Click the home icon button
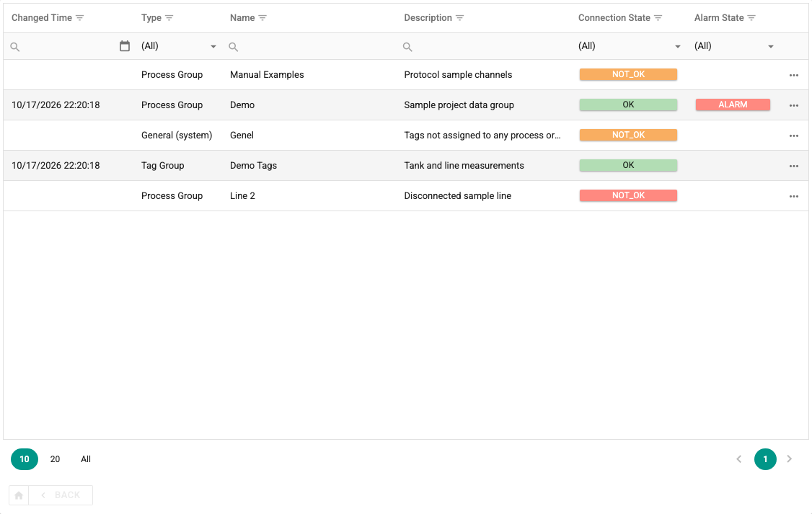Viewport: 812px width, 514px height. tap(19, 495)
